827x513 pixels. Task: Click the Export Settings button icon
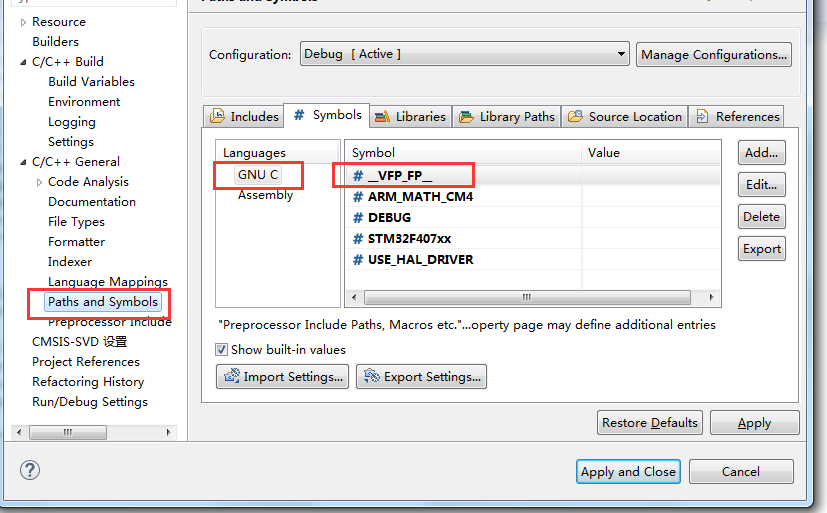point(372,376)
